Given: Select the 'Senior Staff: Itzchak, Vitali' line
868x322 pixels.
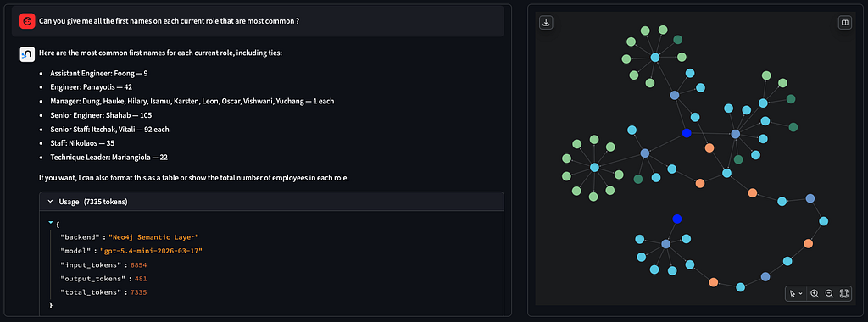Looking at the screenshot, I should point(109,130).
